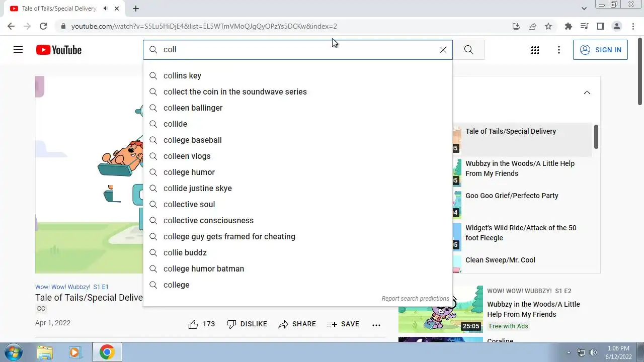Image resolution: width=644 pixels, height=362 pixels.
Task: Open more actions ellipsis below video
Action: pos(376,325)
